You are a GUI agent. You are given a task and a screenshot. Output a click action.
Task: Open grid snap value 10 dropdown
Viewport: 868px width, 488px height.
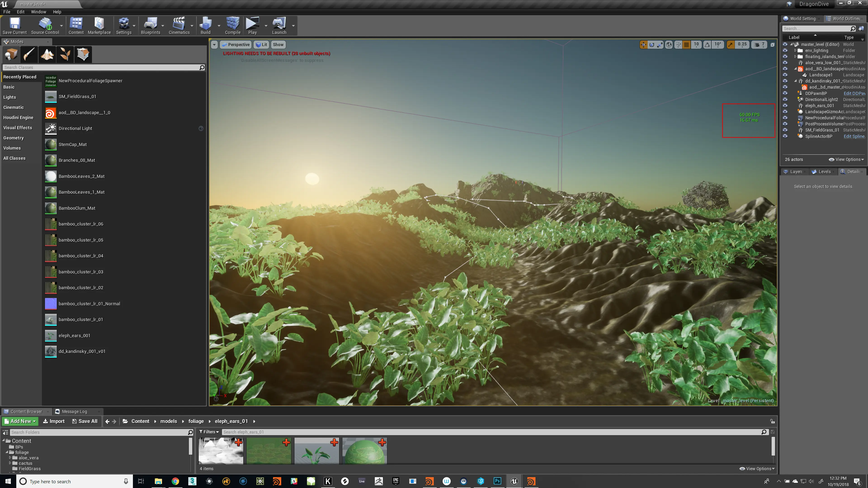point(696,45)
